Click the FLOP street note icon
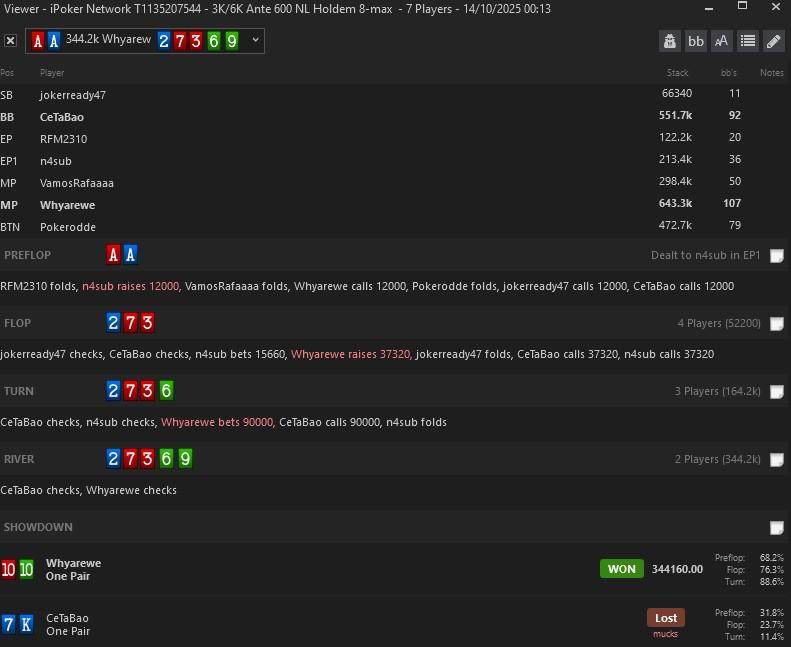This screenshot has width=791, height=647. coord(777,324)
